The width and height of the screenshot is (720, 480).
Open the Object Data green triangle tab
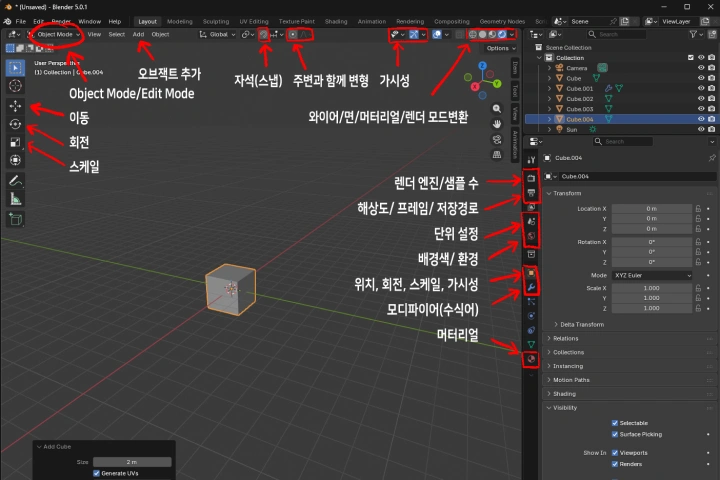[531, 344]
